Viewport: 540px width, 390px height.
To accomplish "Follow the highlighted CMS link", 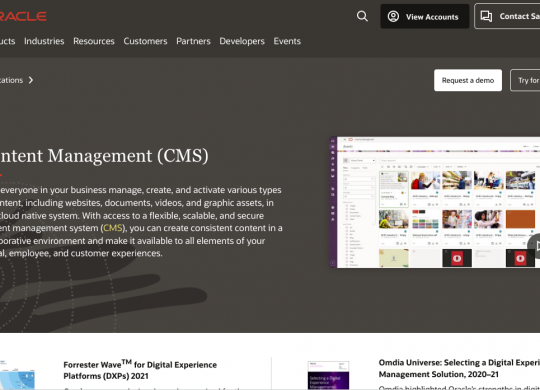I will click(x=113, y=228).
